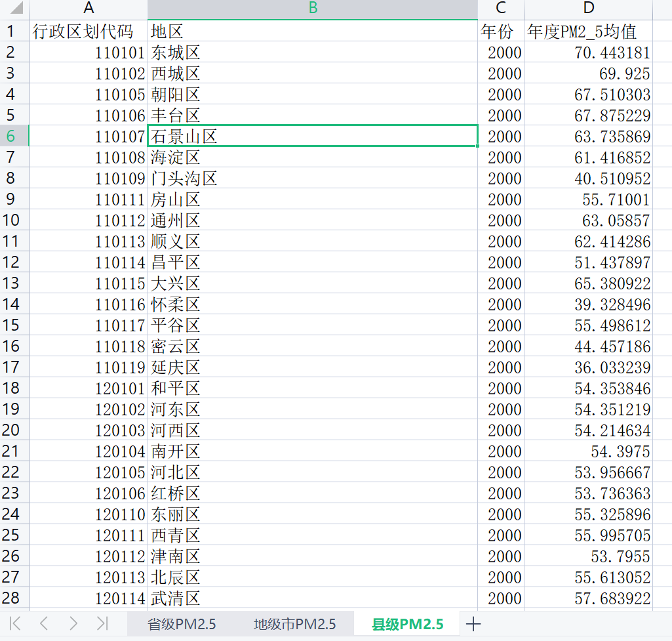Click the code cell 110107
Viewport: 672px width, 641px height.
89,136
